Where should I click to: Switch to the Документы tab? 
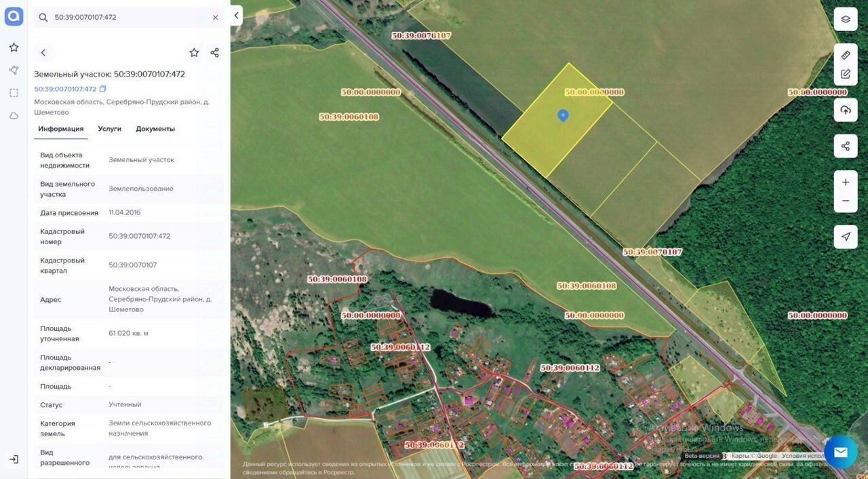point(155,129)
